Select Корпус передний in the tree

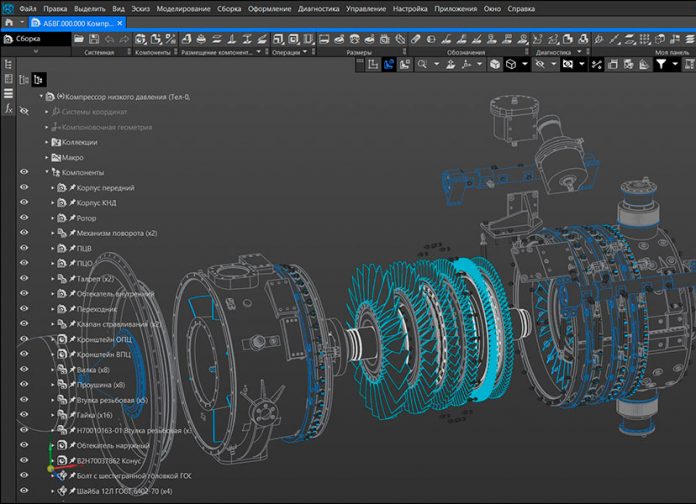point(105,188)
